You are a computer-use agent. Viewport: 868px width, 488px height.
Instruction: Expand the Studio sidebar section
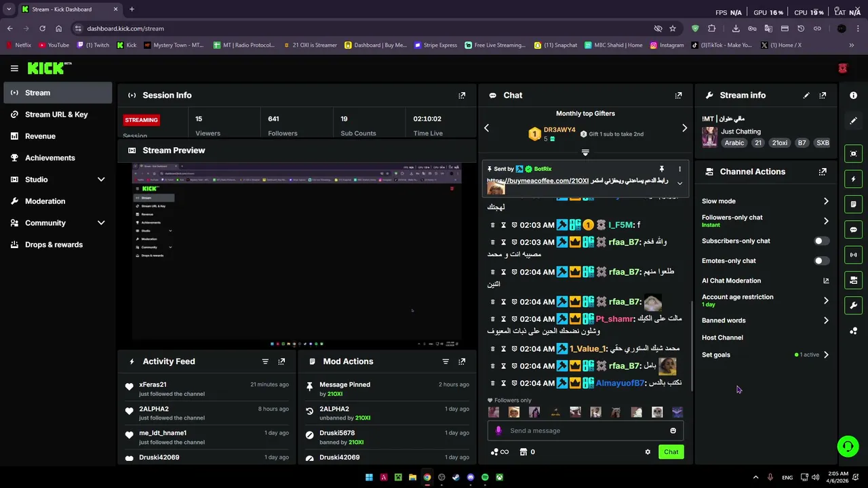coord(101,180)
